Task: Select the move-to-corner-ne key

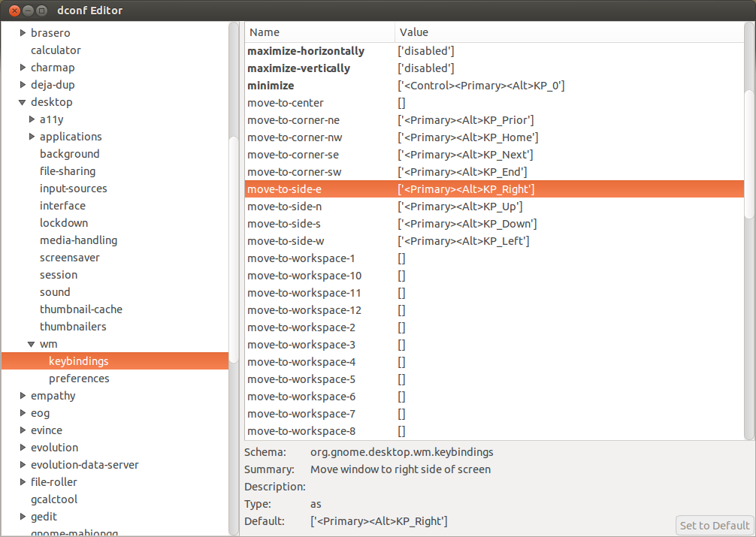Action: tap(494, 120)
